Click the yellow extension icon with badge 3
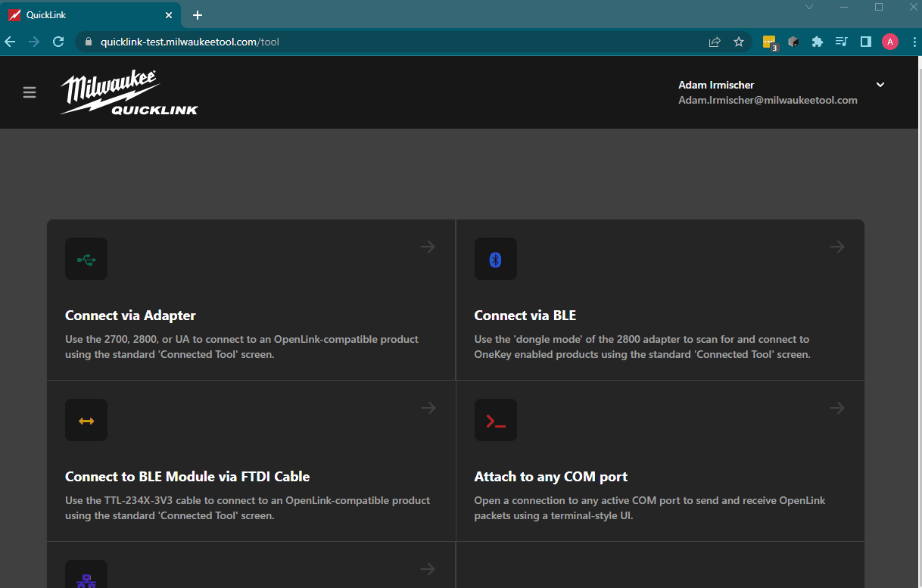This screenshot has width=922, height=588. (x=770, y=42)
